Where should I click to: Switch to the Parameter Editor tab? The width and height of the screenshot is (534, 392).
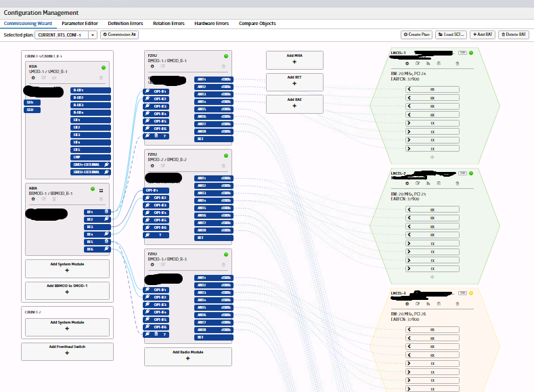80,24
